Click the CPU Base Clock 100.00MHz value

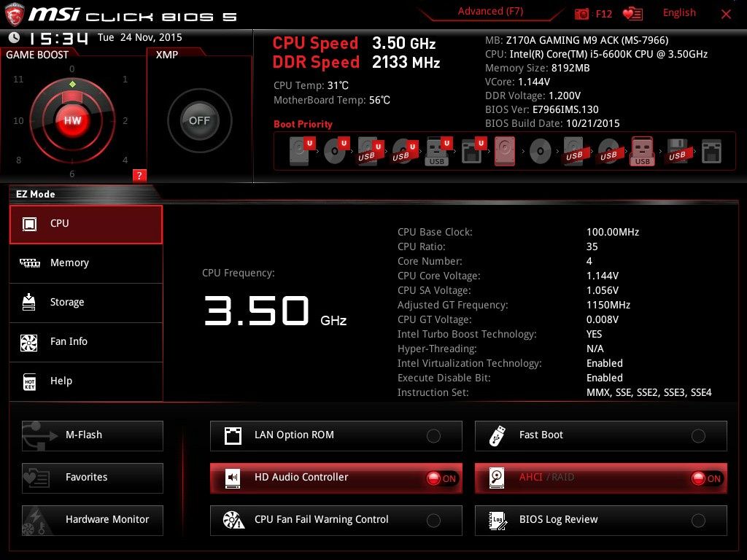pyautogui.click(x=613, y=232)
